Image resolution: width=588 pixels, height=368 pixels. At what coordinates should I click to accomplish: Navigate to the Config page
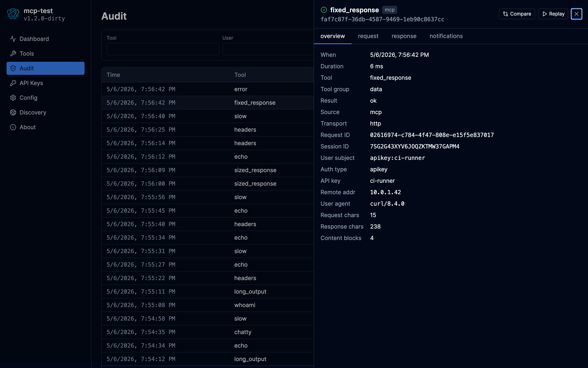[x=46, y=98]
